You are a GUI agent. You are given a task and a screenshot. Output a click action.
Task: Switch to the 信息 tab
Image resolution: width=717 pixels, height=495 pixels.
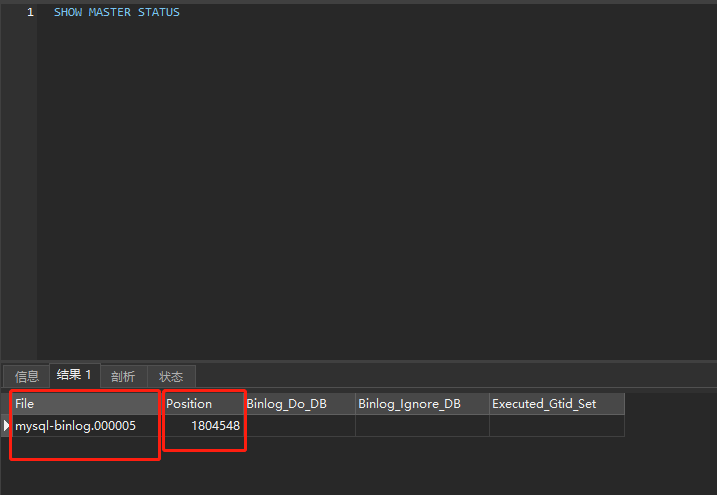pos(27,376)
